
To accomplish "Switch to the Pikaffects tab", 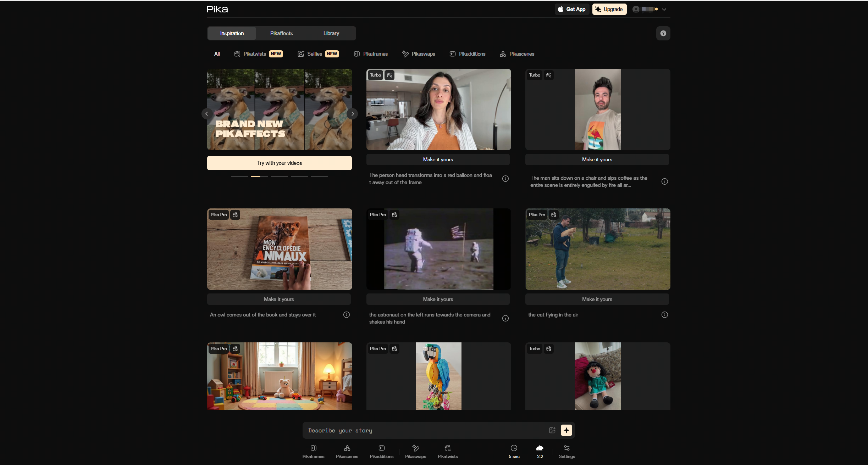I will point(281,33).
